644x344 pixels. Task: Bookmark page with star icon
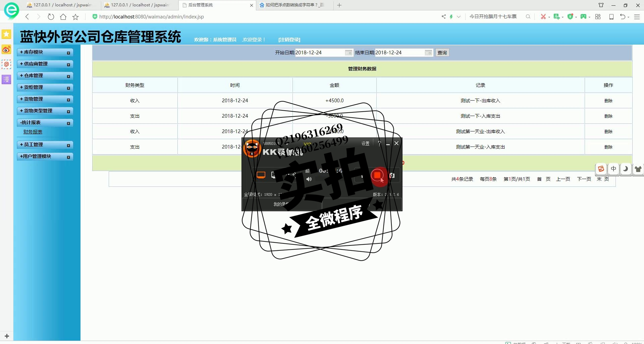pyautogui.click(x=75, y=17)
